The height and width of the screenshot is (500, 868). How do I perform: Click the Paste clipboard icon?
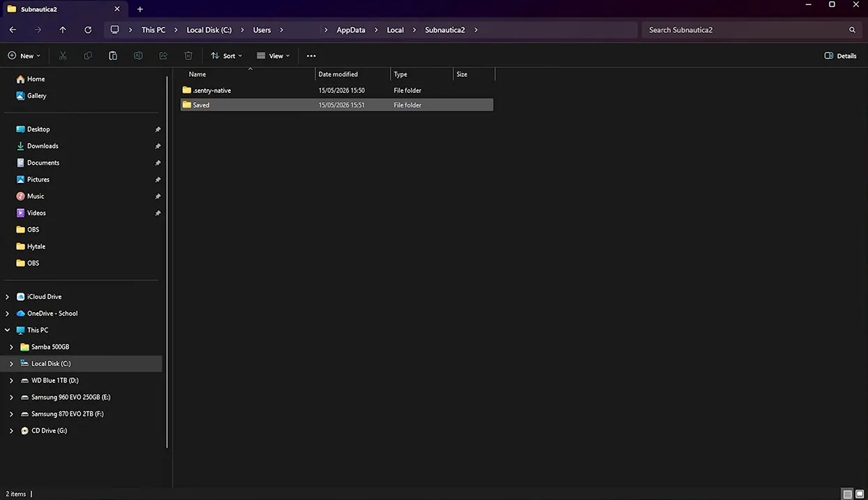click(x=113, y=56)
